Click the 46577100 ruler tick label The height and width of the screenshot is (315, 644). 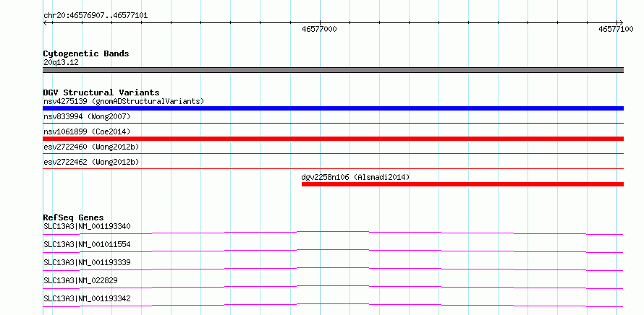point(616,29)
